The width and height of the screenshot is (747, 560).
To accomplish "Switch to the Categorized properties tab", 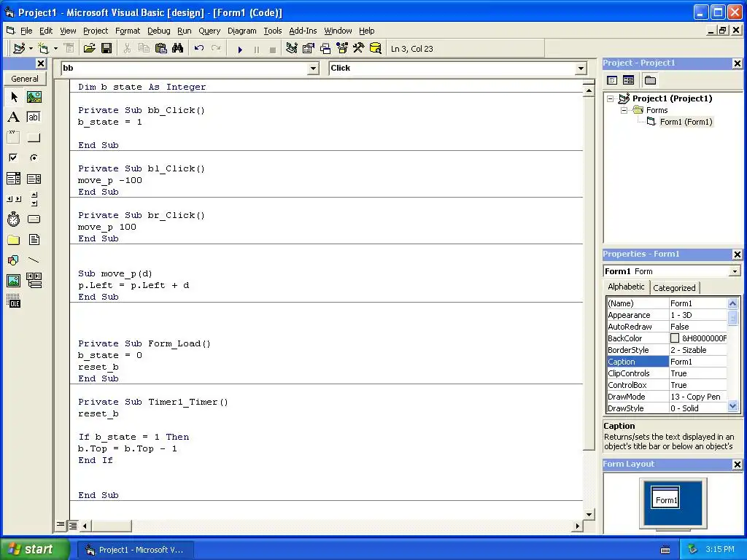I will 673,287.
